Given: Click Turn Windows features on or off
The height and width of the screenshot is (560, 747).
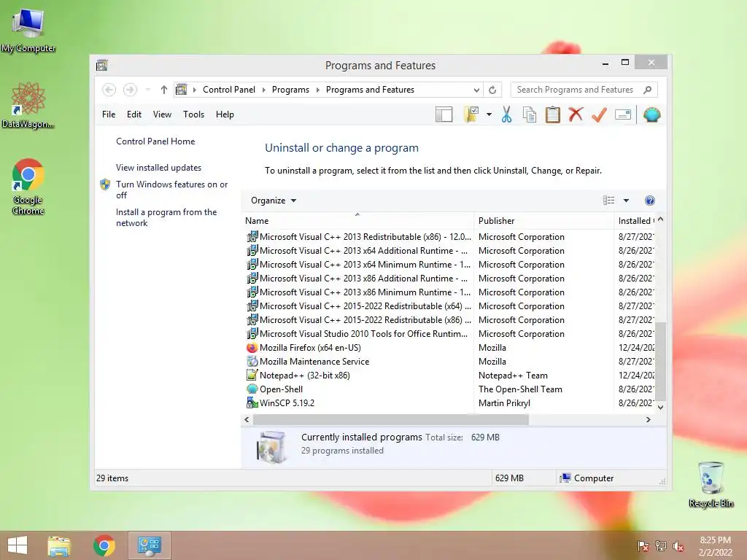Looking at the screenshot, I should pyautogui.click(x=172, y=190).
